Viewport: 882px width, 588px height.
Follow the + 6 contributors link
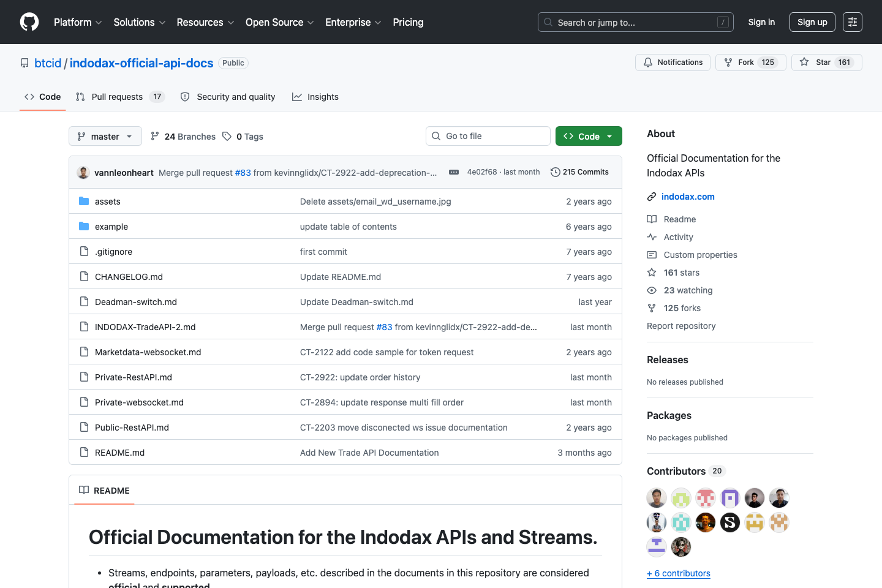678,573
